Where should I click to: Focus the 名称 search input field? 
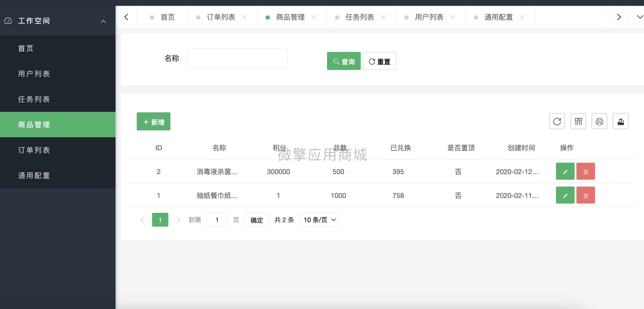[237, 58]
